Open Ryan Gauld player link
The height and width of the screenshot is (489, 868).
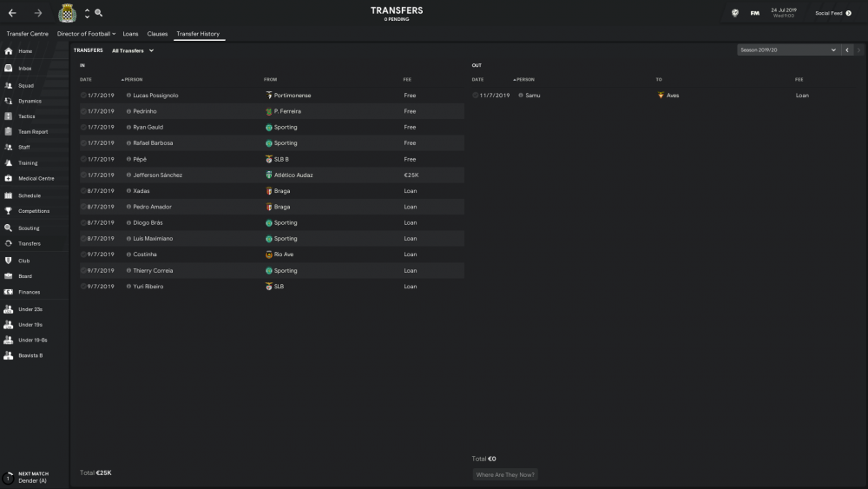[148, 128]
